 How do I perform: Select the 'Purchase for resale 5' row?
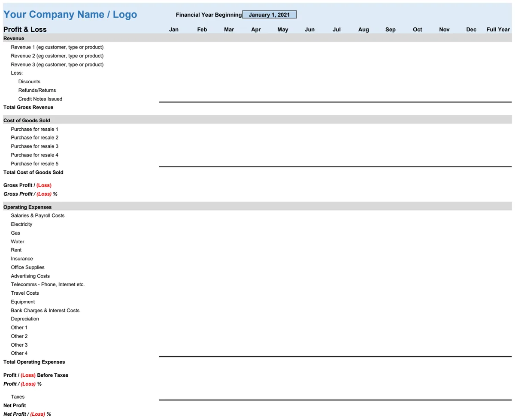coord(35,163)
